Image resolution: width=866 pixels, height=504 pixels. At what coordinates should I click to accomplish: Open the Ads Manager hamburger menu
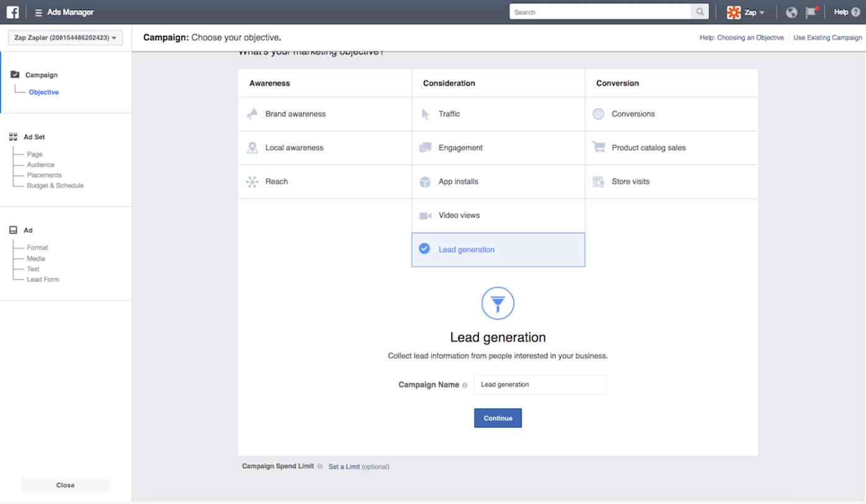coord(39,12)
